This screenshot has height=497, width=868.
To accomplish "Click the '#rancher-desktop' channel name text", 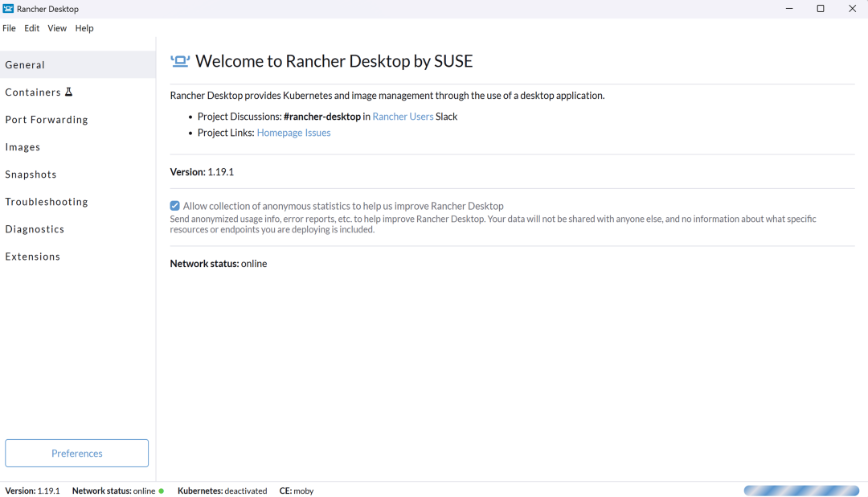I will click(x=322, y=117).
